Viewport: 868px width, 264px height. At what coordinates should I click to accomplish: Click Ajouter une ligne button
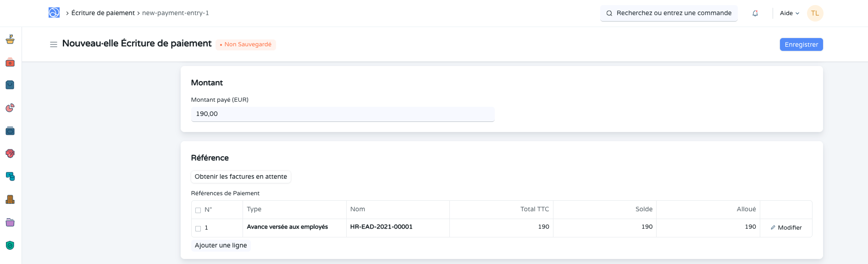221,245
